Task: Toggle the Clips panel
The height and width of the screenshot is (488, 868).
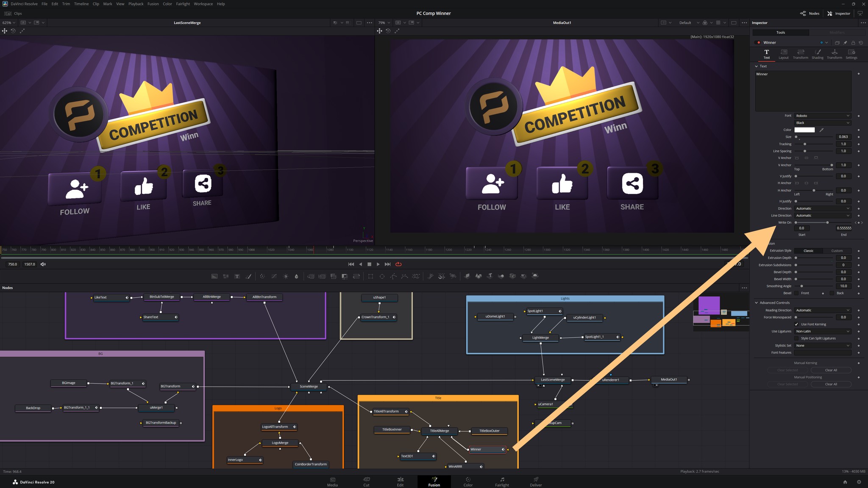Action: tap(13, 14)
